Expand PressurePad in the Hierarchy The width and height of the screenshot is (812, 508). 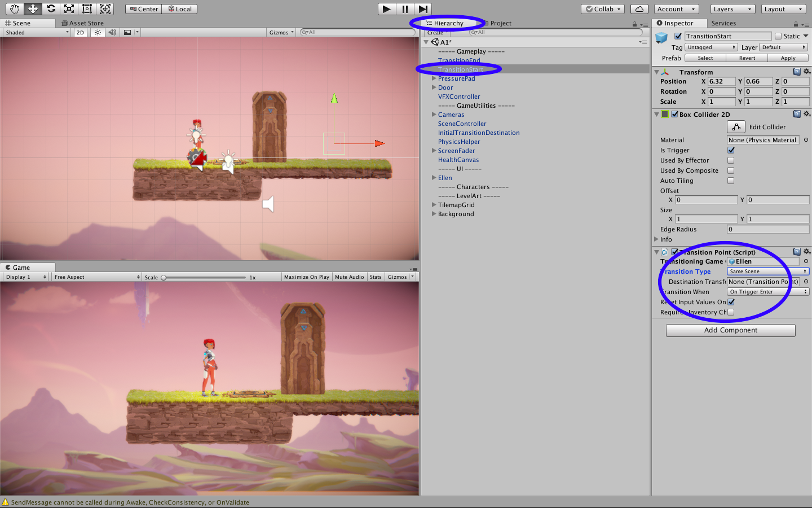click(x=433, y=78)
